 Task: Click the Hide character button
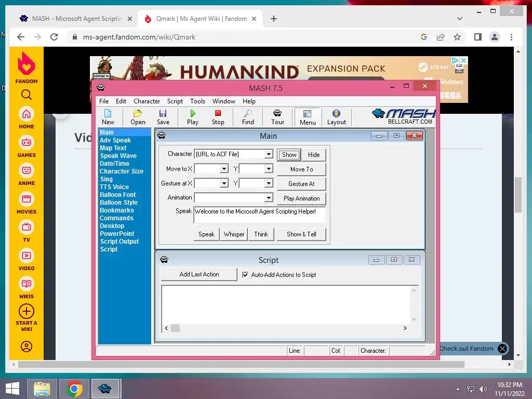pos(314,155)
